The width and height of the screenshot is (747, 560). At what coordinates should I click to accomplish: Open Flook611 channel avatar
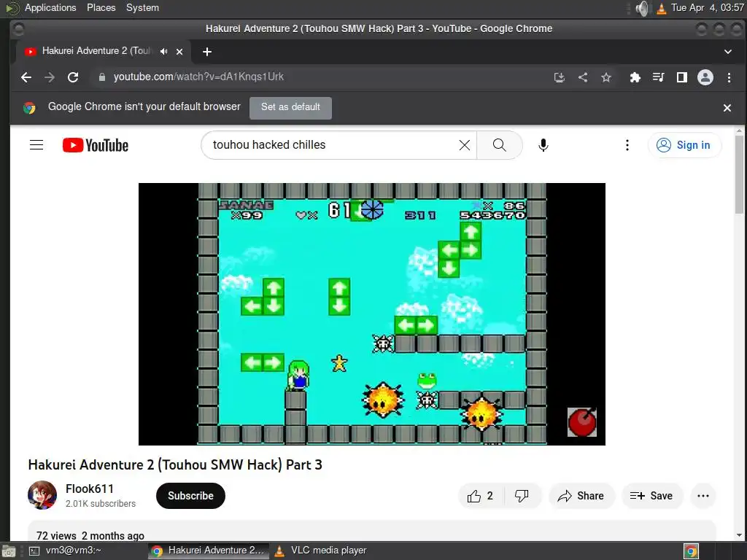(42, 495)
